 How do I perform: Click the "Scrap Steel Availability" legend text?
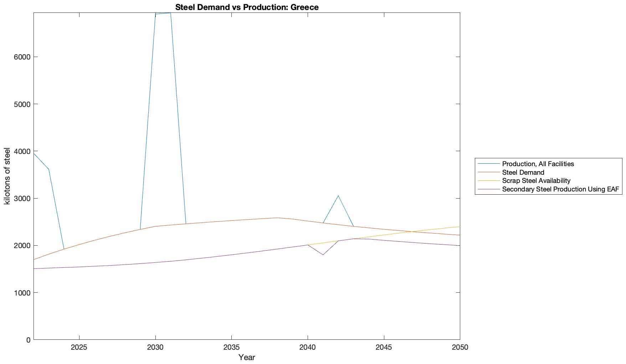pyautogui.click(x=536, y=181)
